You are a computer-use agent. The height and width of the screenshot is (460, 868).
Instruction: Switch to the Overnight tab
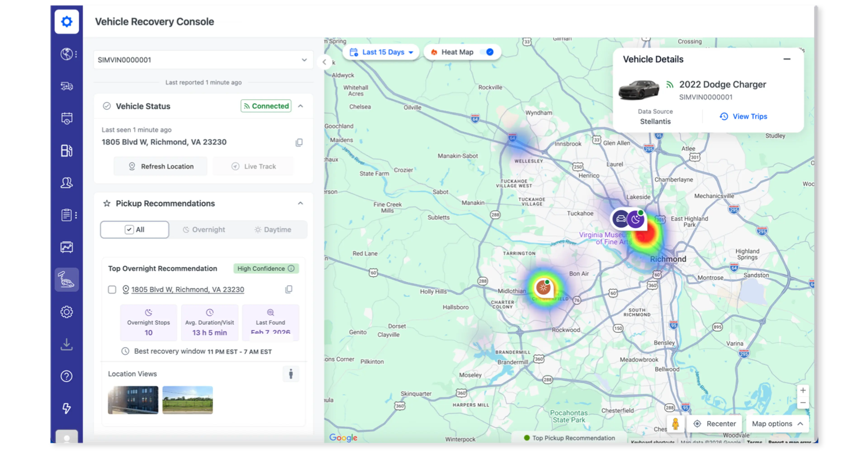coord(204,230)
